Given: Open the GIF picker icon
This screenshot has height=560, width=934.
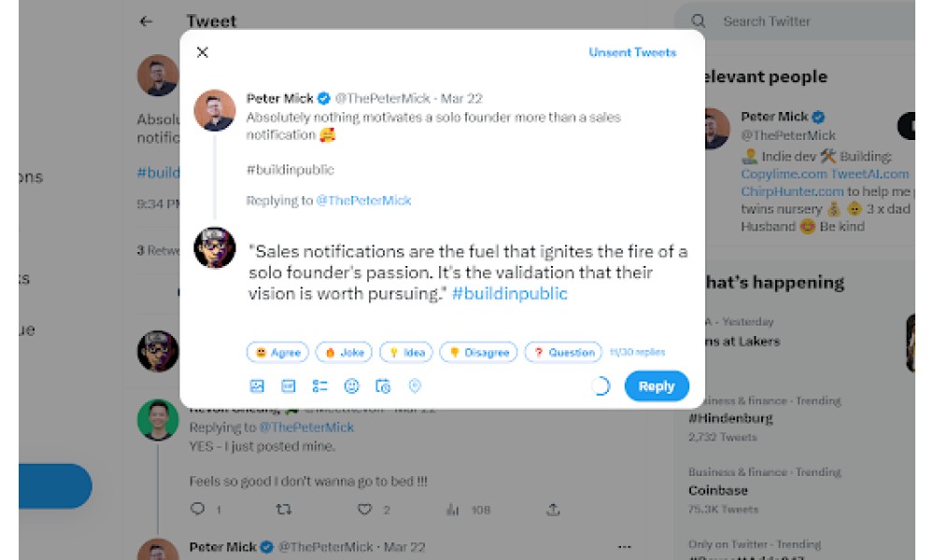Looking at the screenshot, I should 289,386.
